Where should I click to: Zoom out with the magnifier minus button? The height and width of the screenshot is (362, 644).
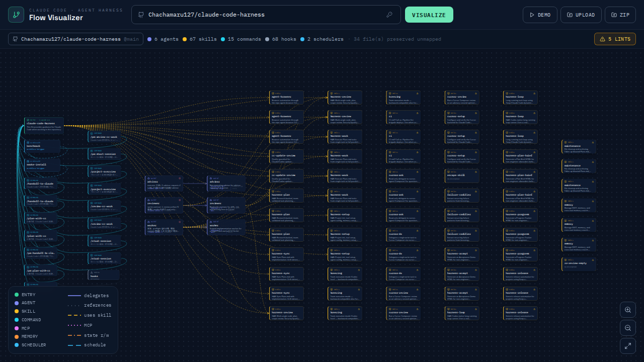coord(628,328)
